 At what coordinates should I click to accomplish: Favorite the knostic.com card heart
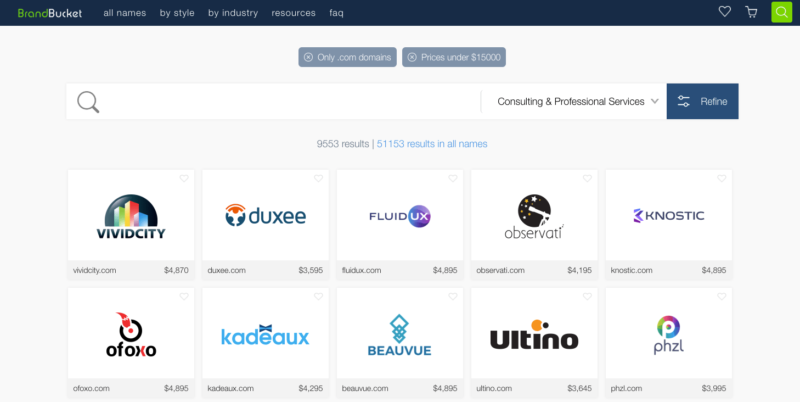tap(721, 179)
